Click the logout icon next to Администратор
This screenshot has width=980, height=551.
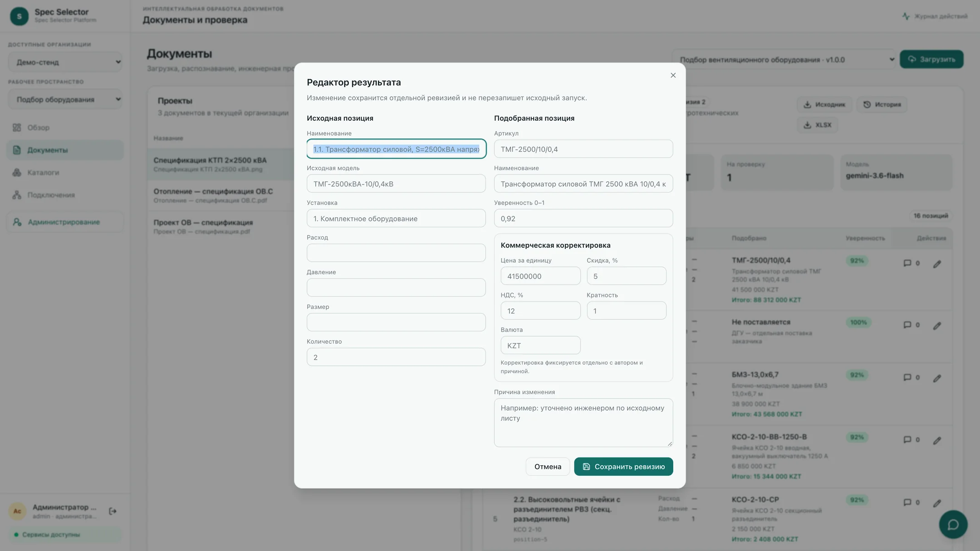[113, 511]
